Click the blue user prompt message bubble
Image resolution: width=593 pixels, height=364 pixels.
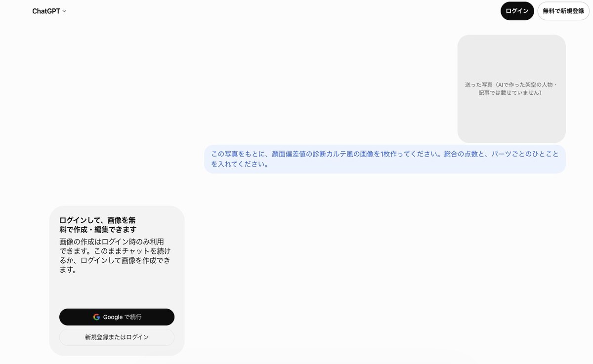pyautogui.click(x=385, y=159)
